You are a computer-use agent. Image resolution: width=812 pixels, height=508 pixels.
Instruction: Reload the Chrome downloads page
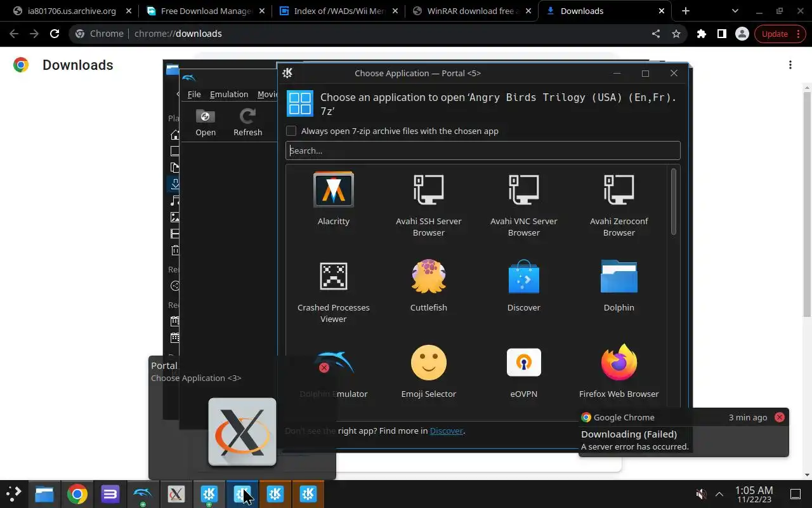pyautogui.click(x=55, y=34)
